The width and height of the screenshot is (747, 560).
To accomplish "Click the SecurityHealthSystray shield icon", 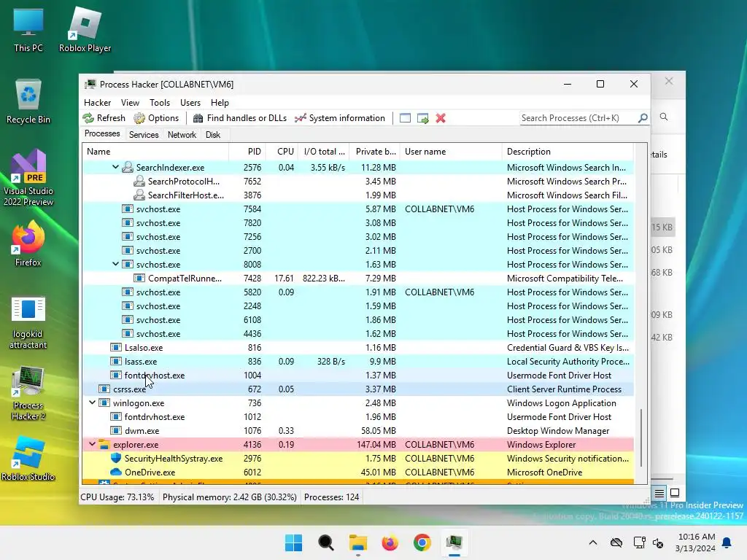I will [116, 458].
